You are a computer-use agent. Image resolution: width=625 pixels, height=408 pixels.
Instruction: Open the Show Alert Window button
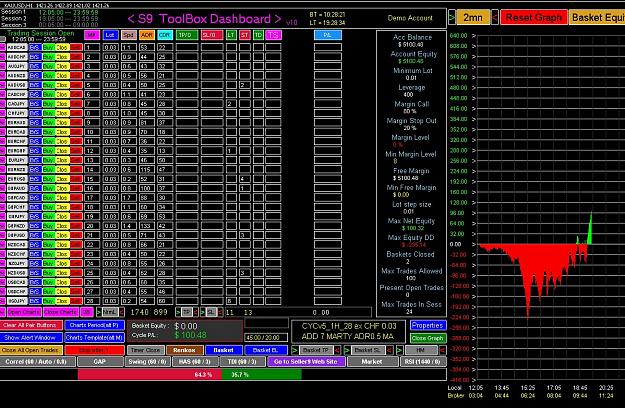(31, 337)
